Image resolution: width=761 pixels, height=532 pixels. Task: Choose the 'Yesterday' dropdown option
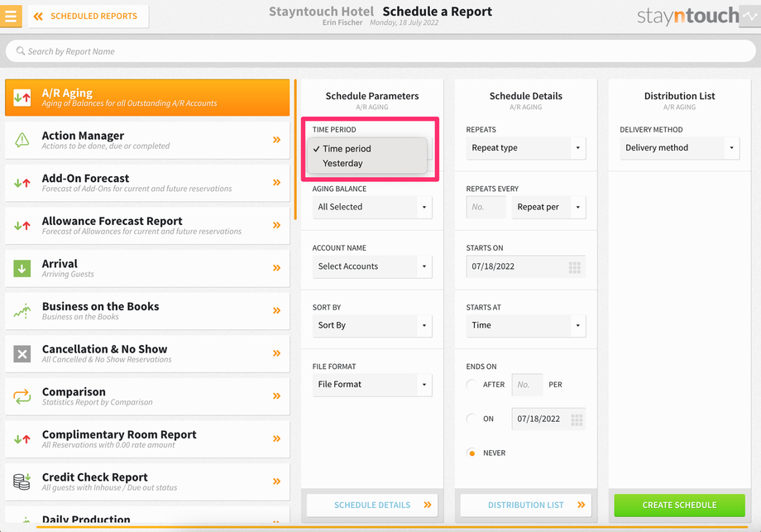tap(367, 164)
